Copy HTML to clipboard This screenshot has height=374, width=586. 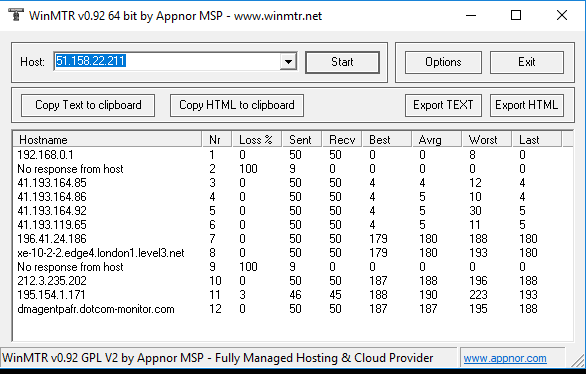[x=237, y=105]
